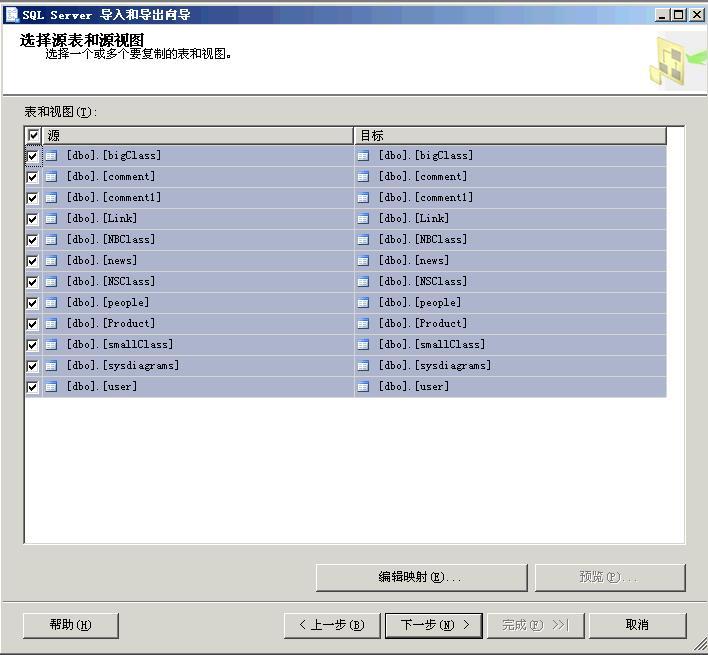708x655 pixels.
Task: Select destination cell [dbo].[smallClass]
Action: pos(431,345)
